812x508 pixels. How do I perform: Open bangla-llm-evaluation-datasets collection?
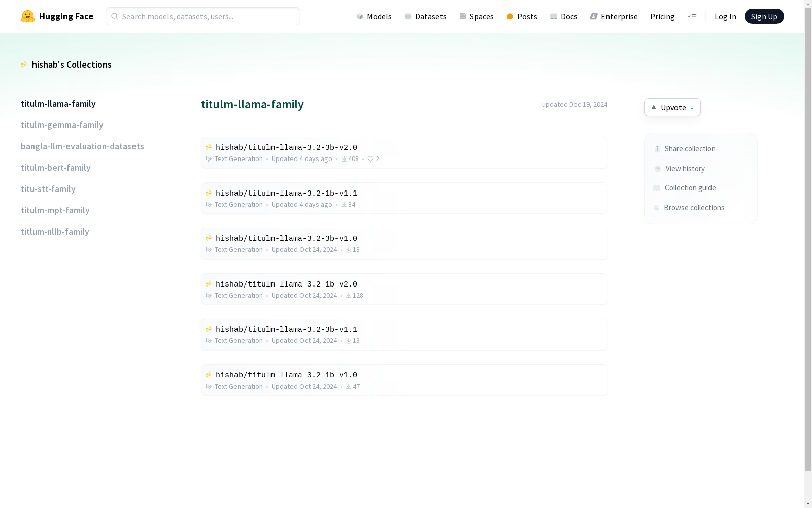pyautogui.click(x=82, y=146)
